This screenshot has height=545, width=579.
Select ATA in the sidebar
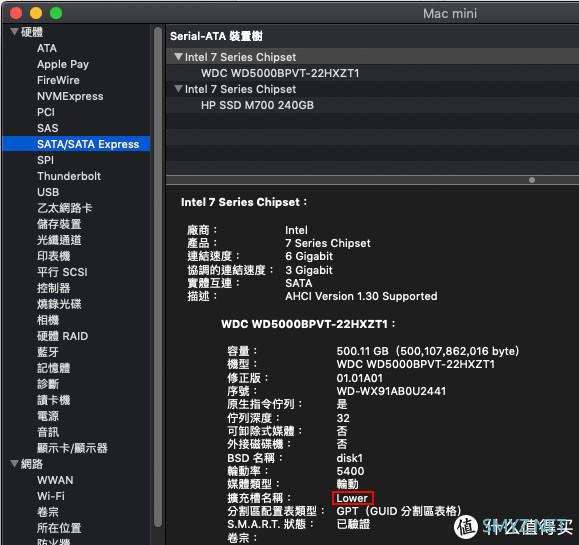(x=47, y=48)
